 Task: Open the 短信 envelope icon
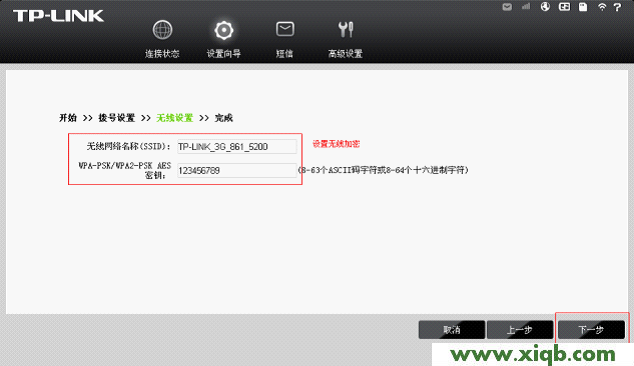(285, 29)
